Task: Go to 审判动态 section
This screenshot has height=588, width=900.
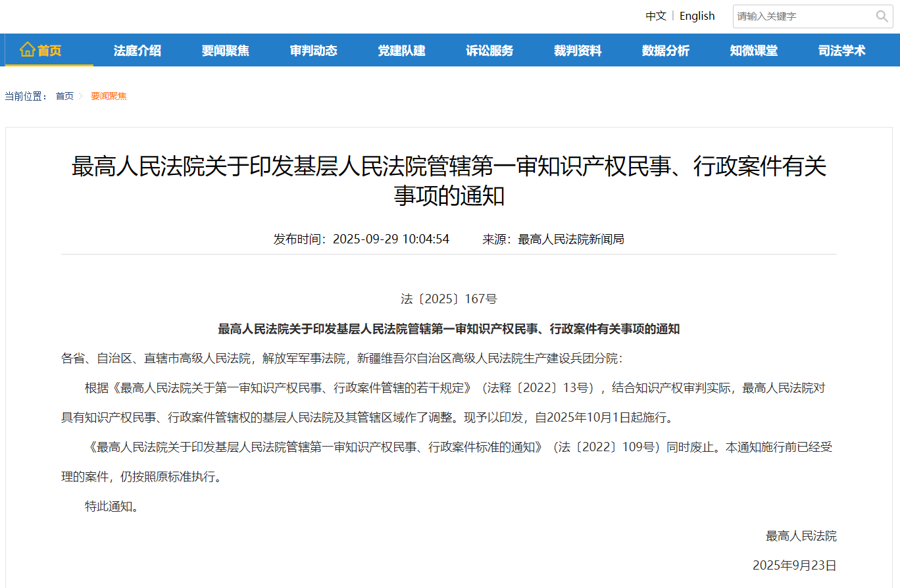Action: (x=313, y=51)
